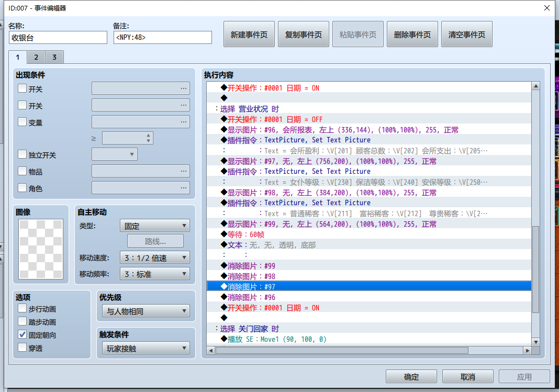Click the event 图像 preview thumbnail
The image size is (559, 392).
[x=41, y=249]
